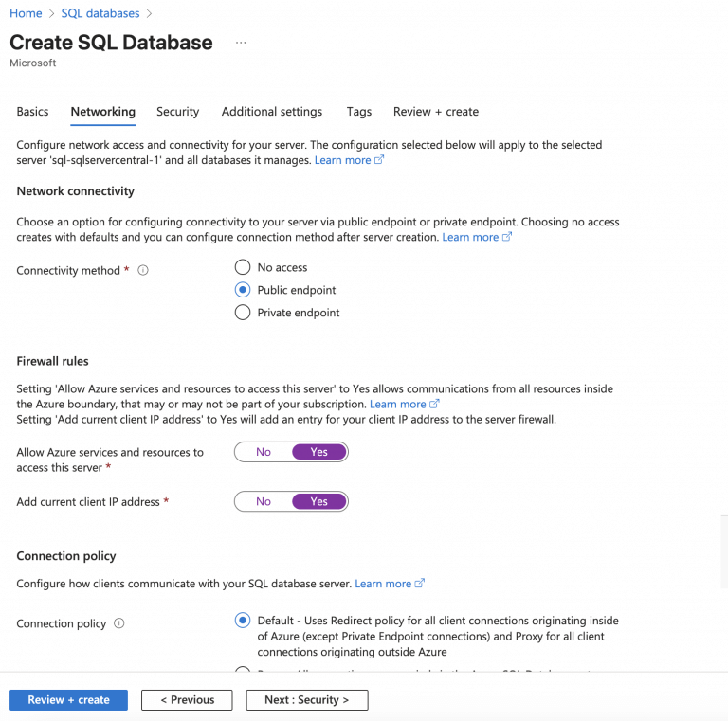Open the Review + create tab

pyautogui.click(x=436, y=112)
